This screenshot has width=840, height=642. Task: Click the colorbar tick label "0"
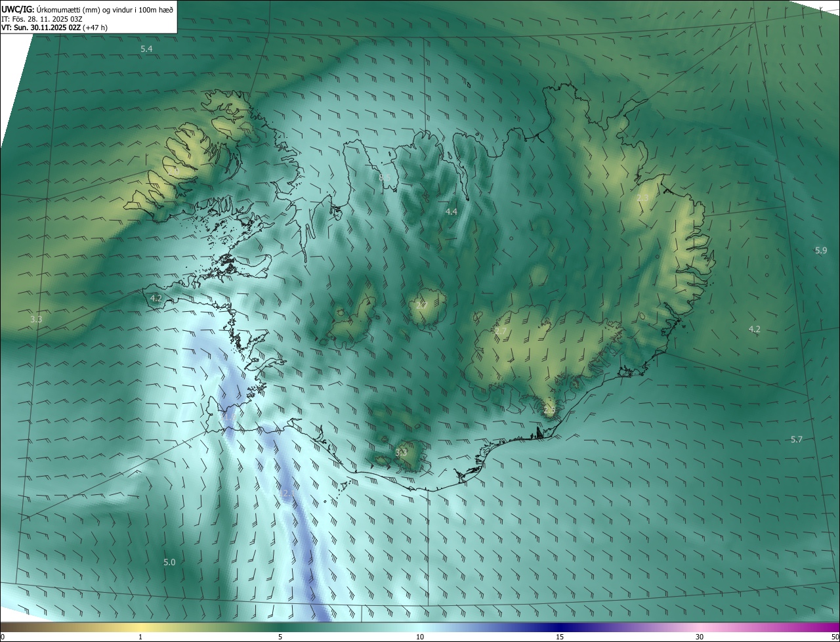[x=3, y=637]
